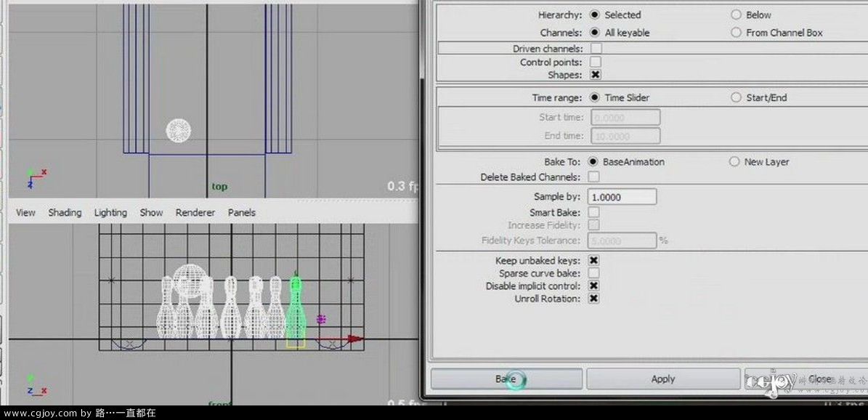
Task: Open the Shading menu in the viewport
Action: [x=65, y=212]
